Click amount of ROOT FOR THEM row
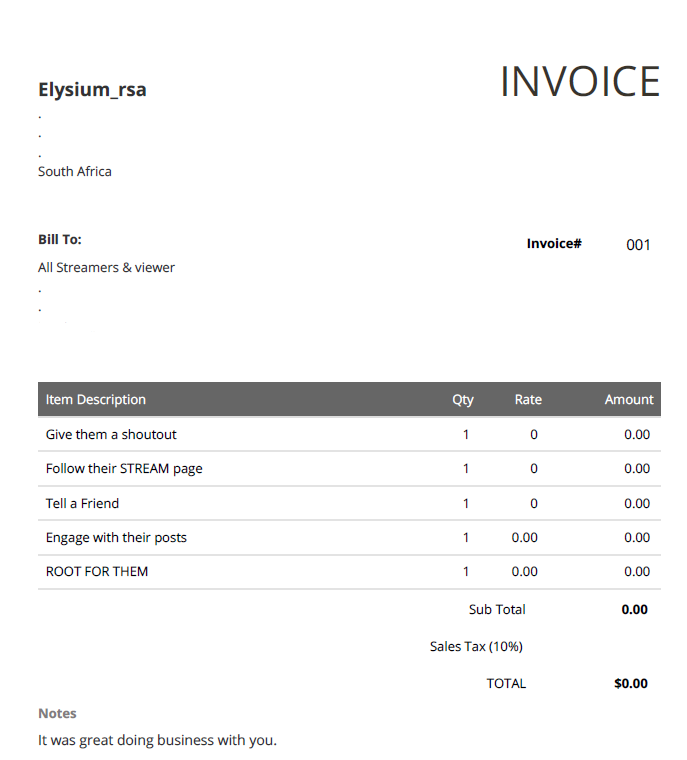Viewport: 687px width, 760px height. click(637, 571)
